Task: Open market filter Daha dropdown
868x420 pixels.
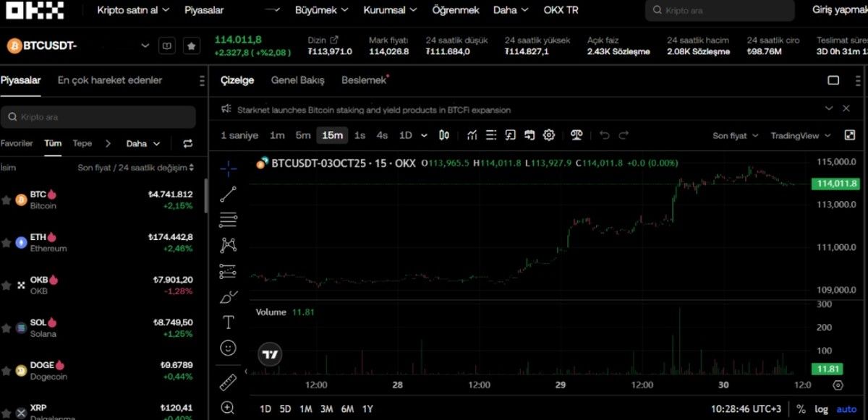Action: [x=142, y=143]
